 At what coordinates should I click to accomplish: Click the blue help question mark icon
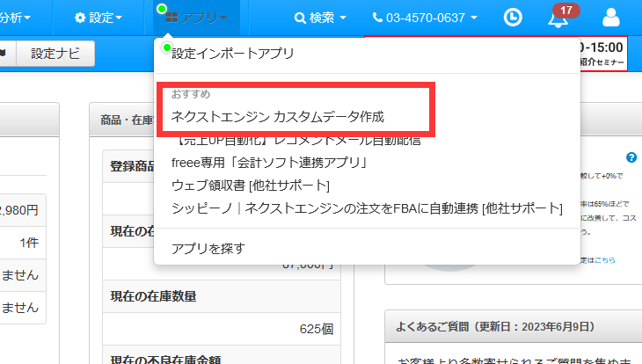(631, 157)
